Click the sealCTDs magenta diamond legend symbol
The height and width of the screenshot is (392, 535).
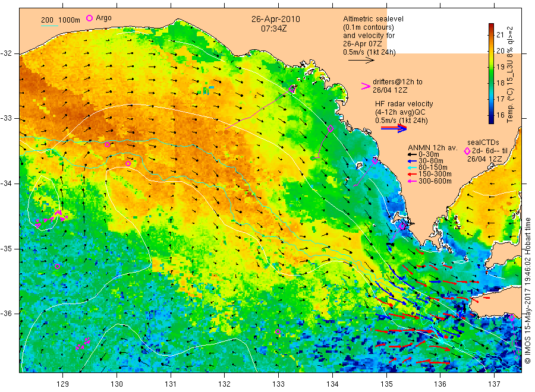[467, 151]
